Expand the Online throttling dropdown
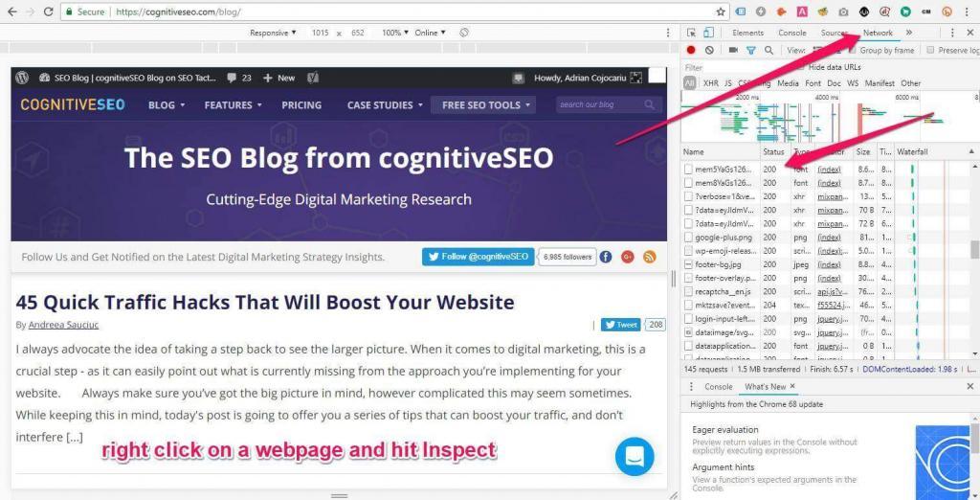 click(x=430, y=33)
